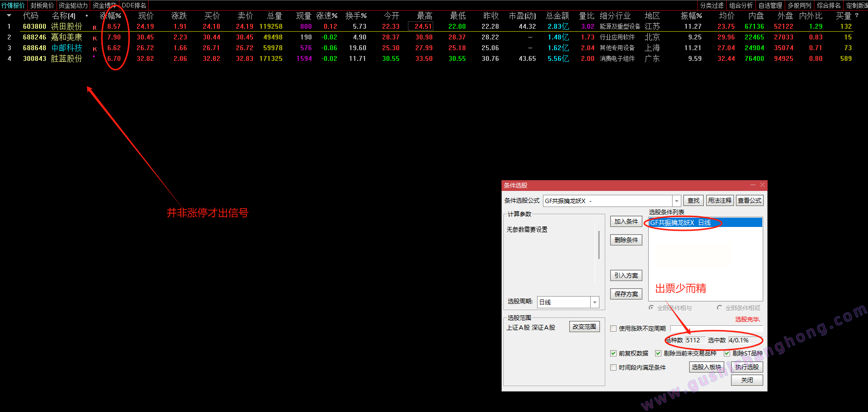Click the 计算参数 panel scrollbar

598,244
